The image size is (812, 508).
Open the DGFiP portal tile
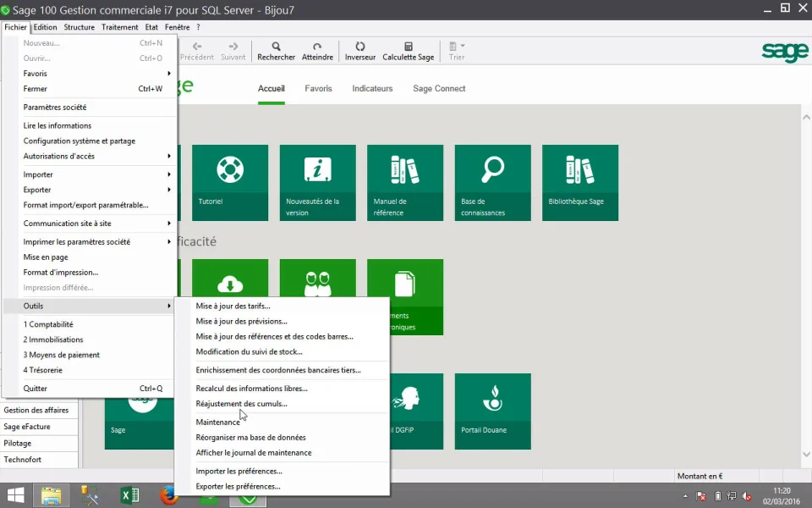coord(416,411)
